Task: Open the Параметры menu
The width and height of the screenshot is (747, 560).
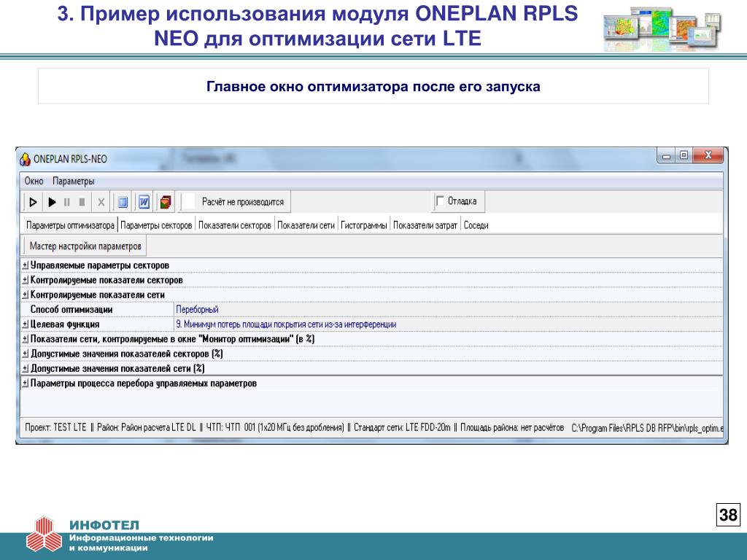Action: (x=74, y=181)
